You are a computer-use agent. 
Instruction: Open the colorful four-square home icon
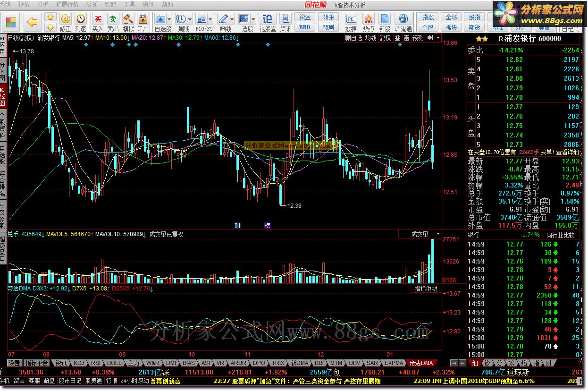pyautogui.click(x=11, y=22)
